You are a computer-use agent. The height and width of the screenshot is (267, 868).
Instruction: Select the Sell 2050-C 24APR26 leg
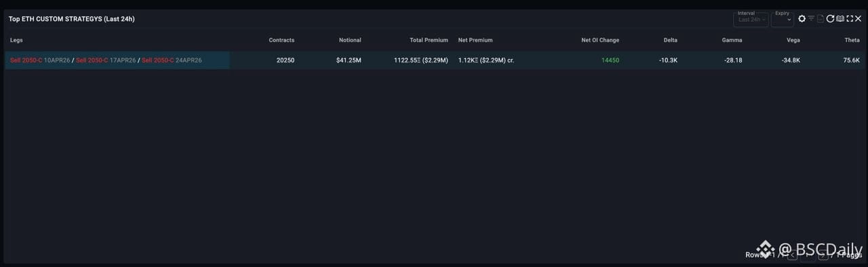click(172, 60)
